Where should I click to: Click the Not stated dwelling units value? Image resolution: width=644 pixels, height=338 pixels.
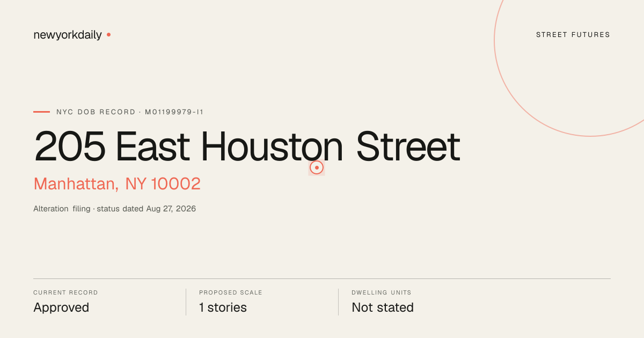(383, 308)
